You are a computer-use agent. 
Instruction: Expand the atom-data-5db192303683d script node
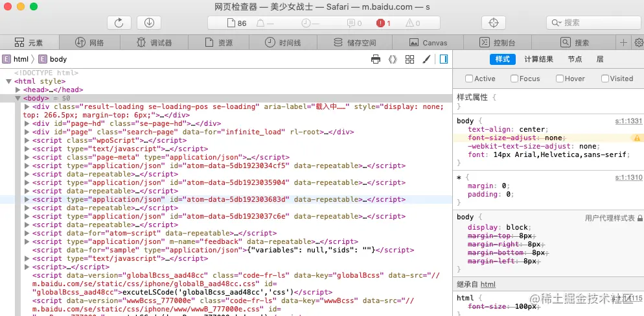click(27, 200)
